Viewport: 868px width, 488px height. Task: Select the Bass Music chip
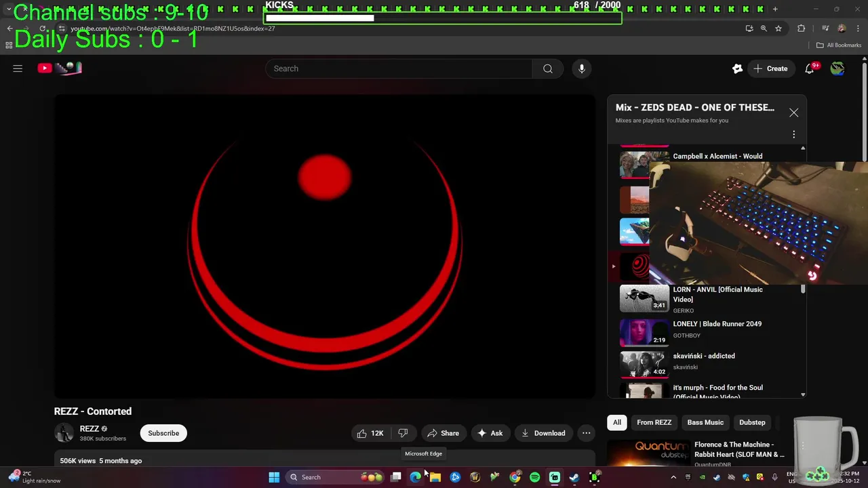(705, 422)
